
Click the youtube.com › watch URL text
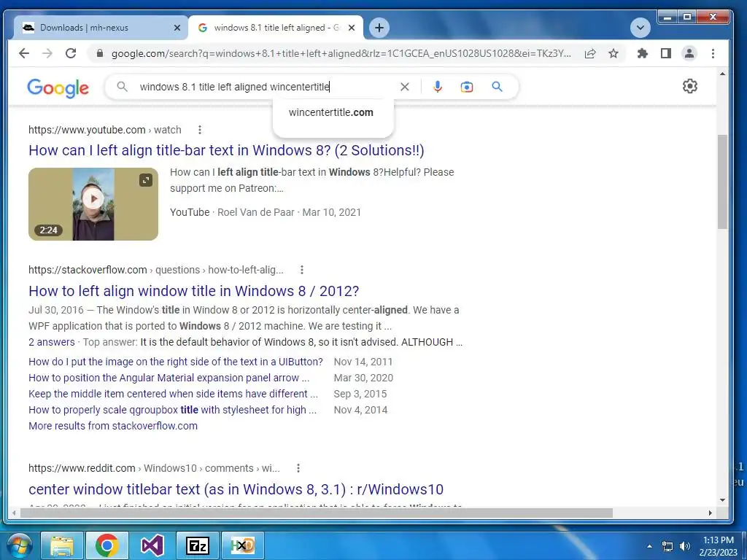coord(105,130)
